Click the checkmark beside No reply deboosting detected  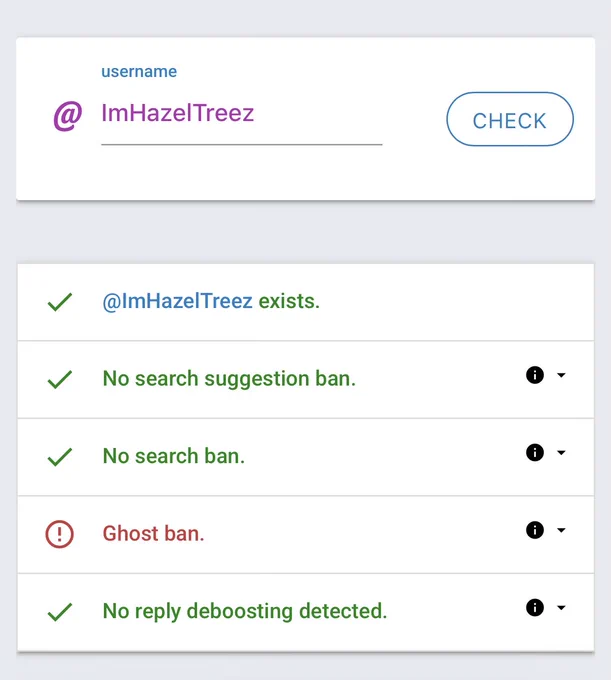(x=59, y=612)
